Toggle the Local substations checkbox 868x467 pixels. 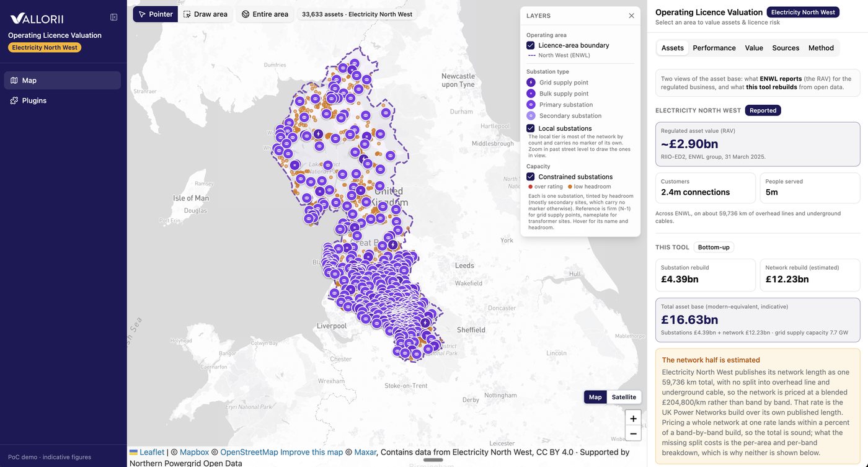(531, 128)
